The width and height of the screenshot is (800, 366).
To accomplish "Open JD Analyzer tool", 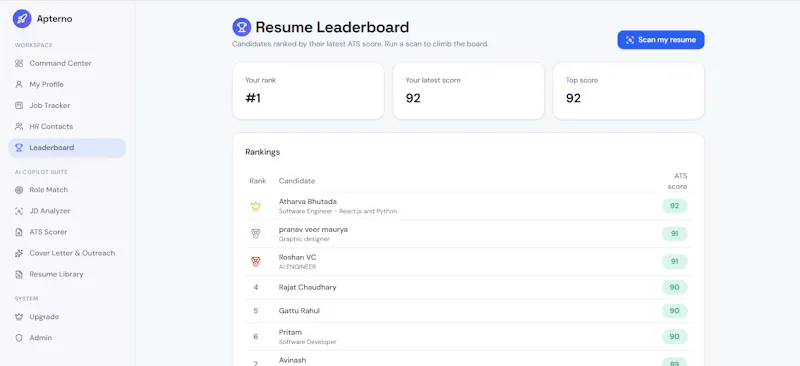I will (x=67, y=211).
